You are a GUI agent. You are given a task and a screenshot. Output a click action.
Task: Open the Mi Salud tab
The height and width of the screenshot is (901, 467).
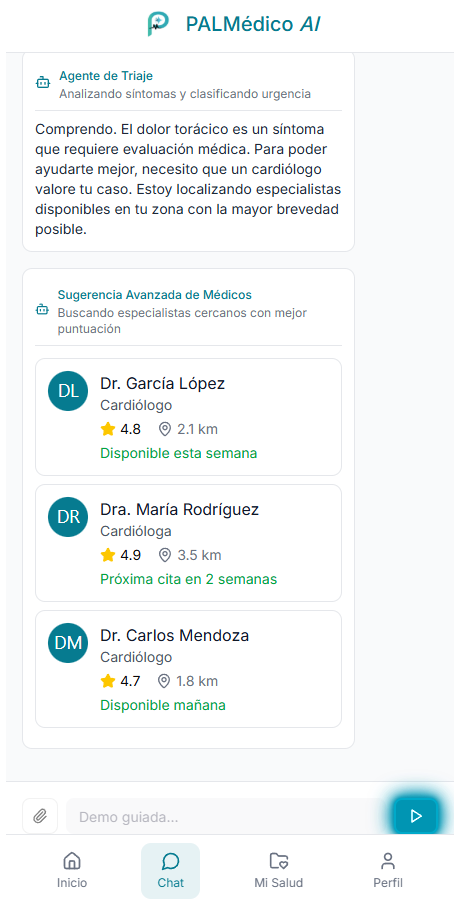click(279, 871)
